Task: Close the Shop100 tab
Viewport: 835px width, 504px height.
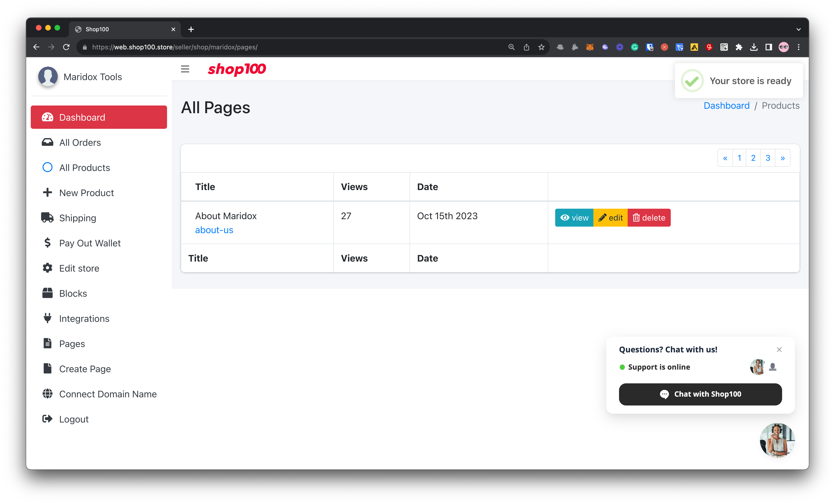Action: point(173,30)
